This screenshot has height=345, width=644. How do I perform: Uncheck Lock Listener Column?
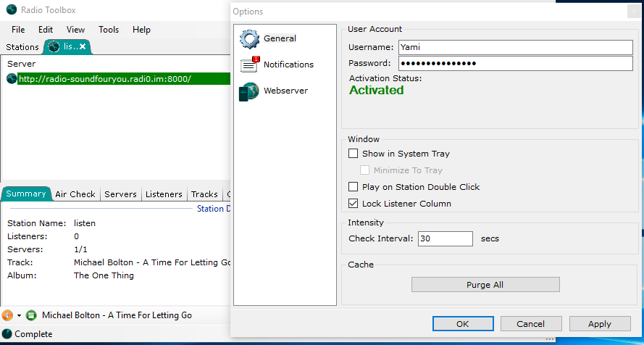(354, 204)
